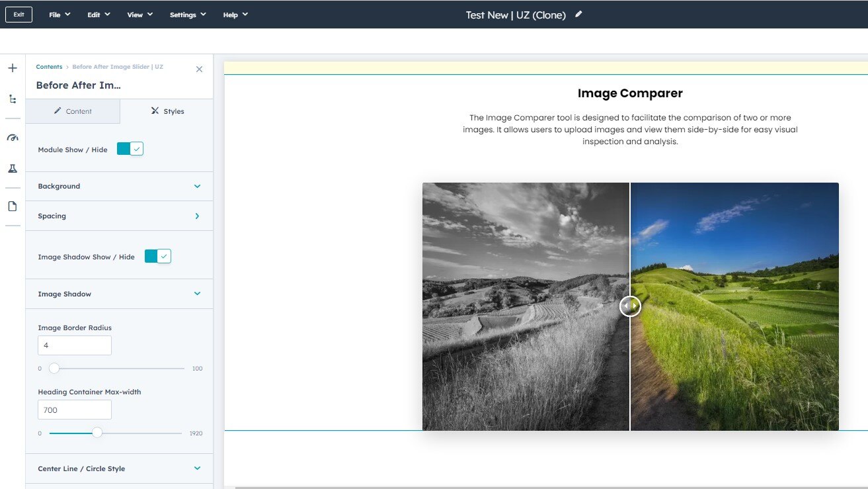868x489 pixels.
Task: Close the Before After Image module panel
Action: coord(199,69)
